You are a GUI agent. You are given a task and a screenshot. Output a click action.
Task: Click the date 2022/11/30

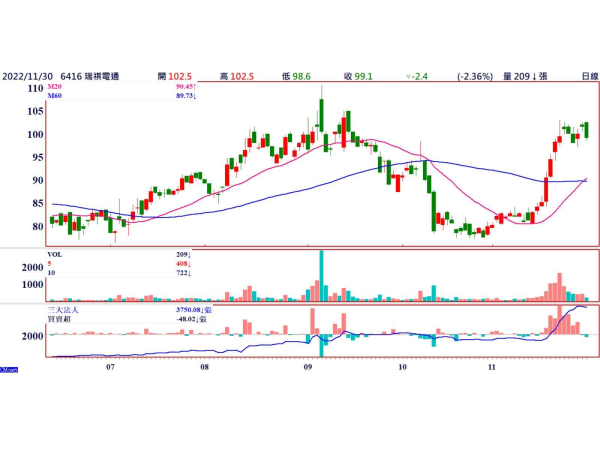[27, 77]
